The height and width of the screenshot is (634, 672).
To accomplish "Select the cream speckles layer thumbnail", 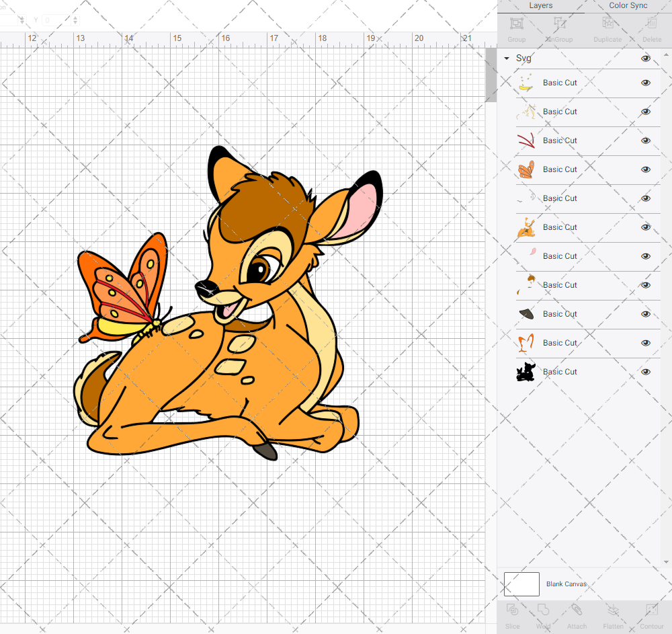I will pos(526,112).
